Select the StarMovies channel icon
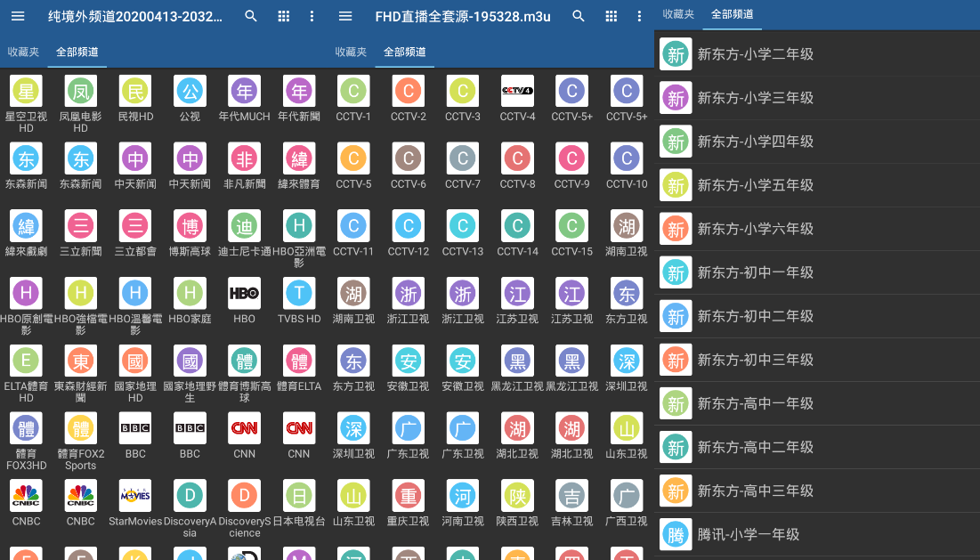Screen dimensions: 980x560 pos(134,496)
